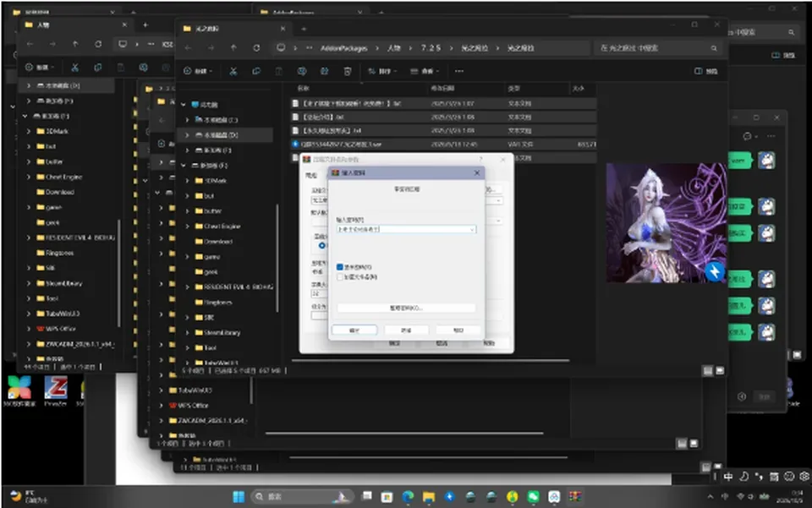The width and height of the screenshot is (812, 508).
Task: Open the Windows Start menu
Action: click(239, 497)
